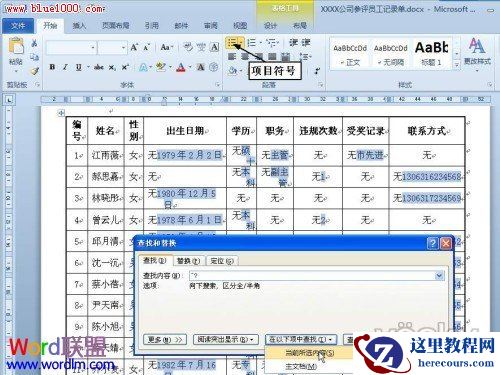The height and width of the screenshot is (375, 500).
Task: Click the Character Shading gray A icon
Action: [x=201, y=68]
